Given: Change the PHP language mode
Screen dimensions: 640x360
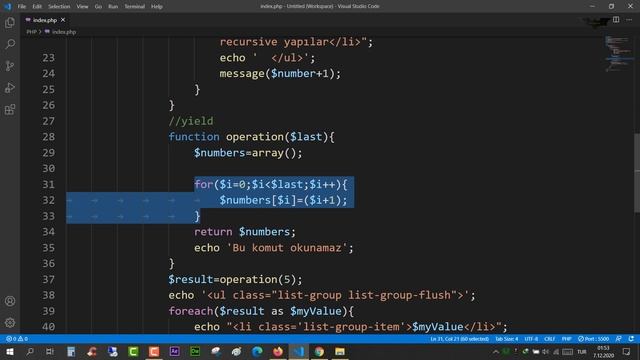Looking at the screenshot, I should (567, 339).
